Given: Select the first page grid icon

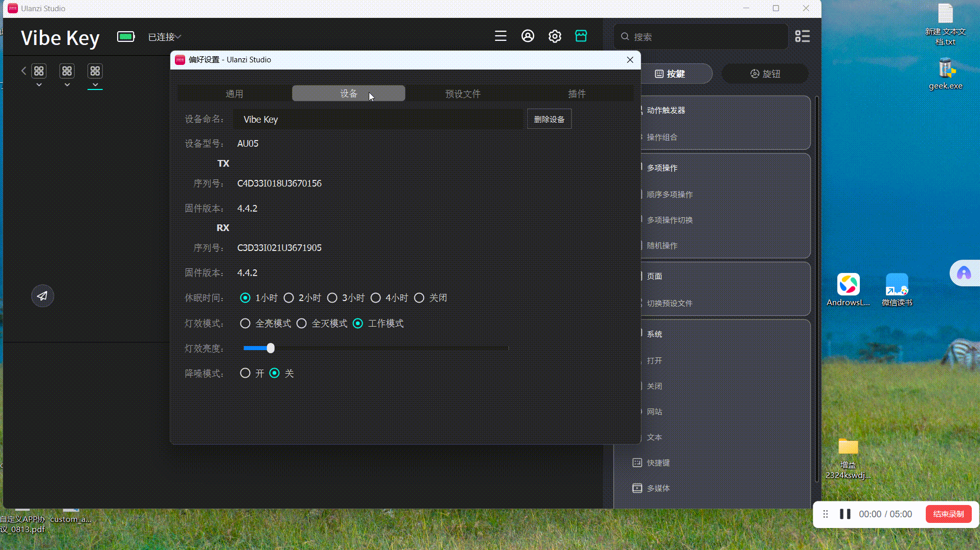Looking at the screenshot, I should pyautogui.click(x=39, y=71).
